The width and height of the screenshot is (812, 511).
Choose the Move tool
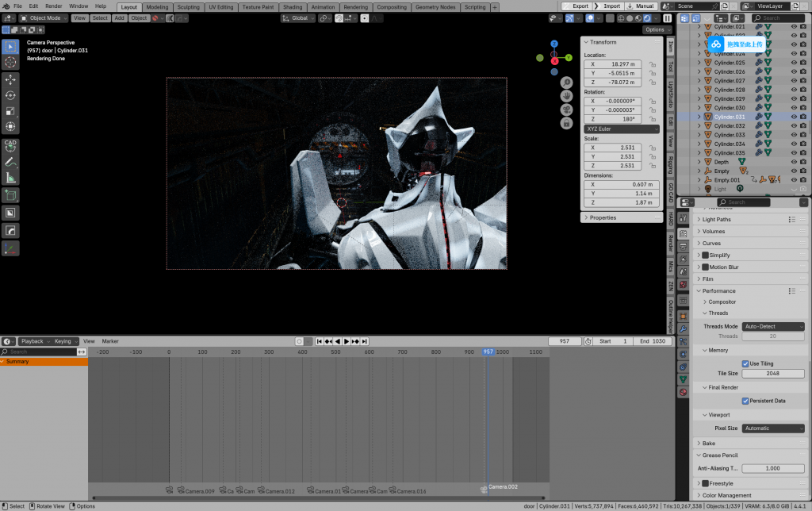point(10,79)
